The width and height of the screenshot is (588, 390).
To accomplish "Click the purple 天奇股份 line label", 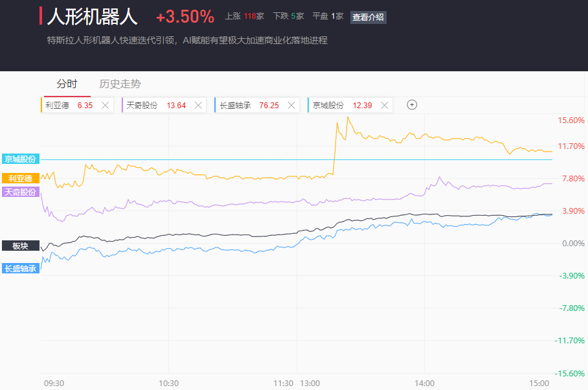I will [x=20, y=192].
